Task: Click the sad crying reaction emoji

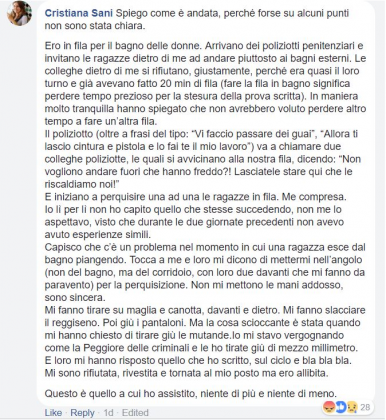Action: 352,407
